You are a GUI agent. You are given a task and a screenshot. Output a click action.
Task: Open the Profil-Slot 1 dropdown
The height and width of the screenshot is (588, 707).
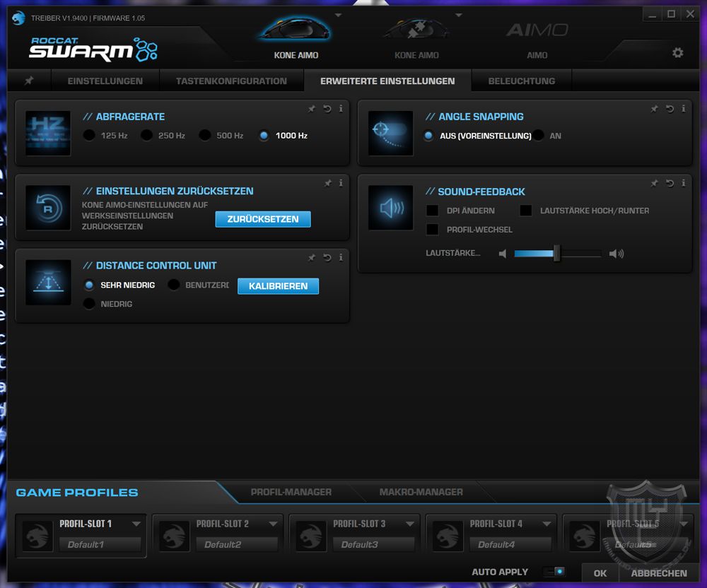point(136,524)
